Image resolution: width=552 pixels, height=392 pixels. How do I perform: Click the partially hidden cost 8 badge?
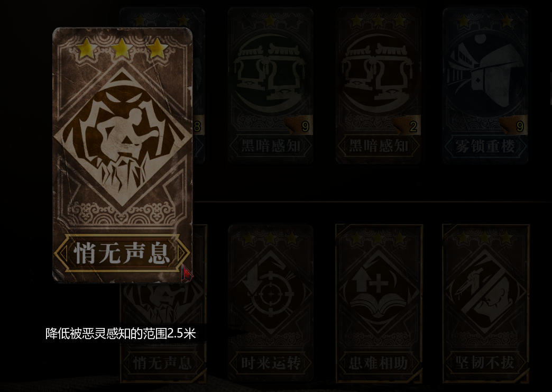pos(198,125)
